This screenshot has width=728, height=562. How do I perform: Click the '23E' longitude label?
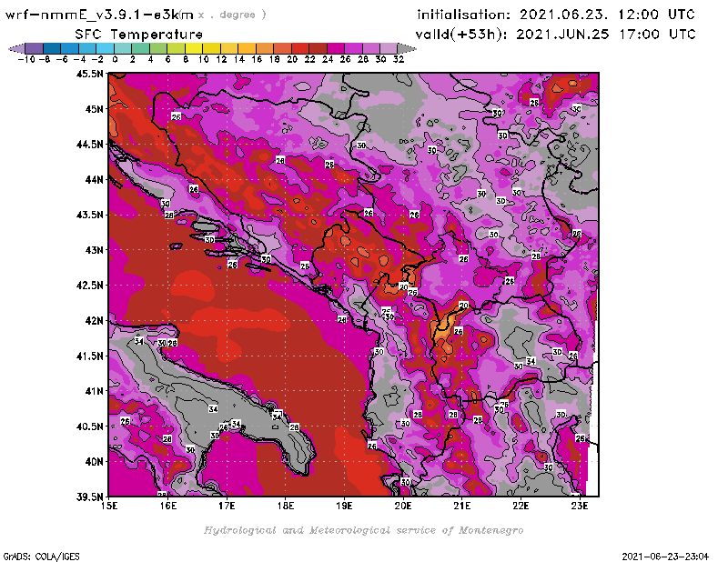580,506
